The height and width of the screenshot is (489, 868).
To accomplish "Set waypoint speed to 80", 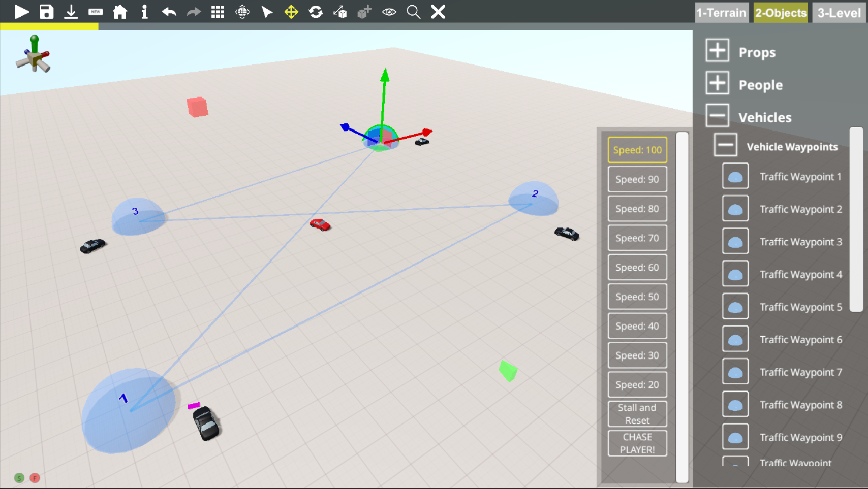I will (637, 209).
